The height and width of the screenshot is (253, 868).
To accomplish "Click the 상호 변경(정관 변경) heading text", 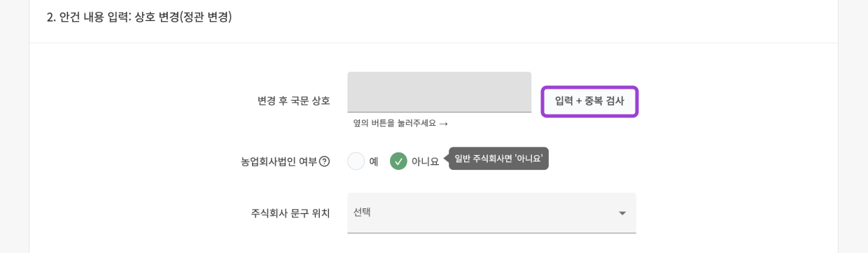I will tap(183, 17).
